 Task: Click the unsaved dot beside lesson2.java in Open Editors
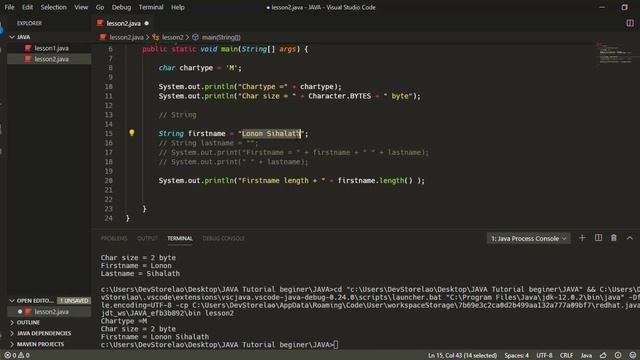[x=20, y=312]
